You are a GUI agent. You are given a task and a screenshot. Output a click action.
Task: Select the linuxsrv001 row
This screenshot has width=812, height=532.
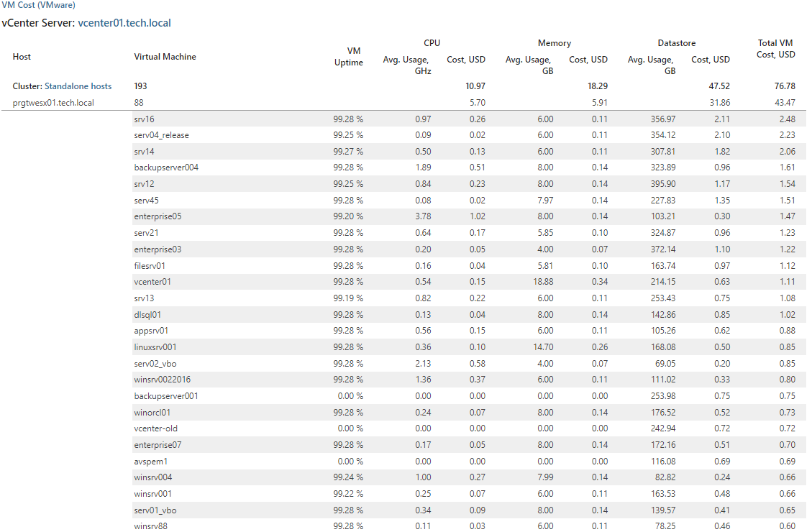pos(469,347)
